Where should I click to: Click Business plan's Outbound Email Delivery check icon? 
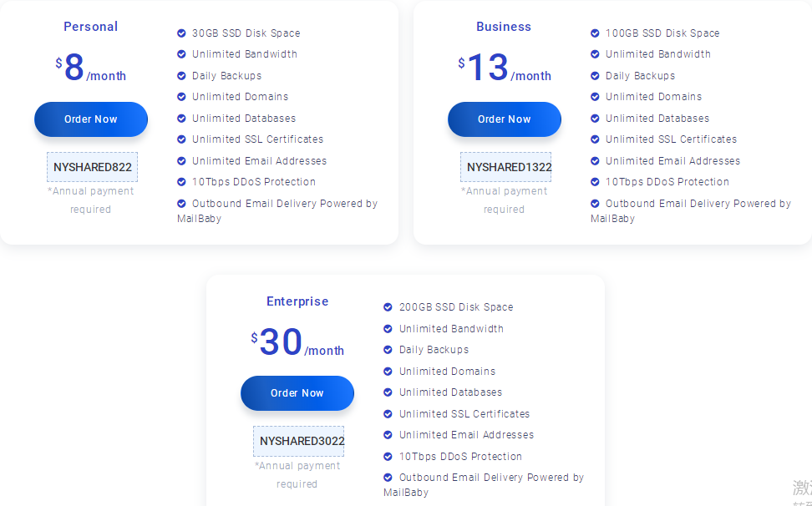click(x=595, y=204)
